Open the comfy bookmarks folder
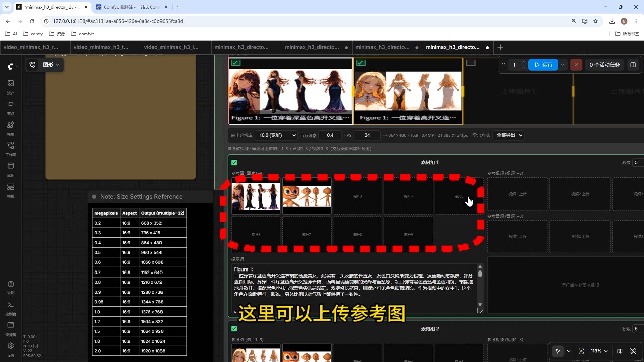 click(33, 34)
